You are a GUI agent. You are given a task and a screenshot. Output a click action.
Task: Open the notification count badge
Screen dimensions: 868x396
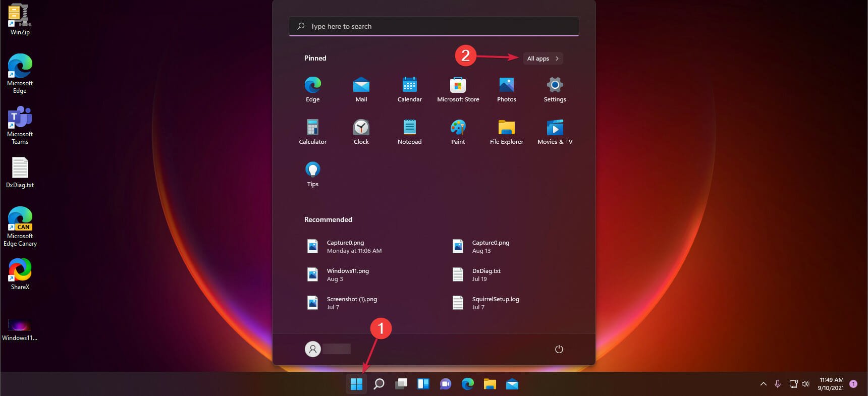click(x=853, y=384)
